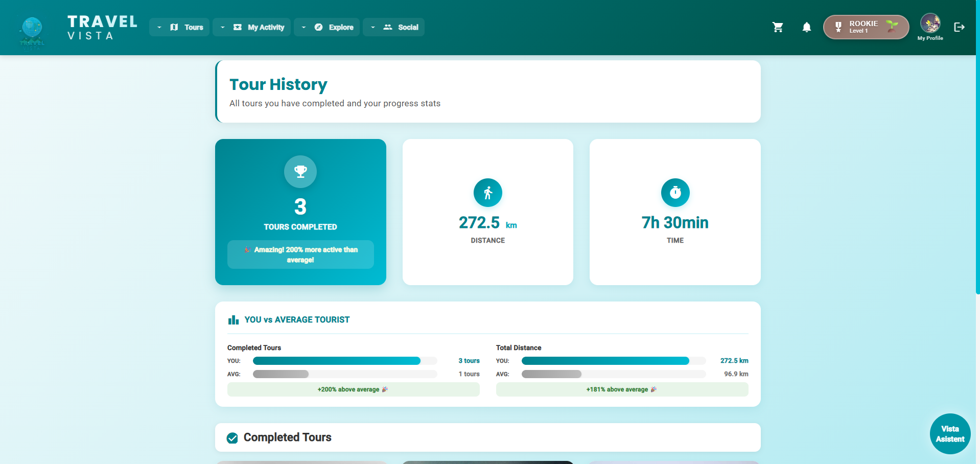Open the Social navigation menu
The height and width of the screenshot is (464, 980).
(394, 27)
